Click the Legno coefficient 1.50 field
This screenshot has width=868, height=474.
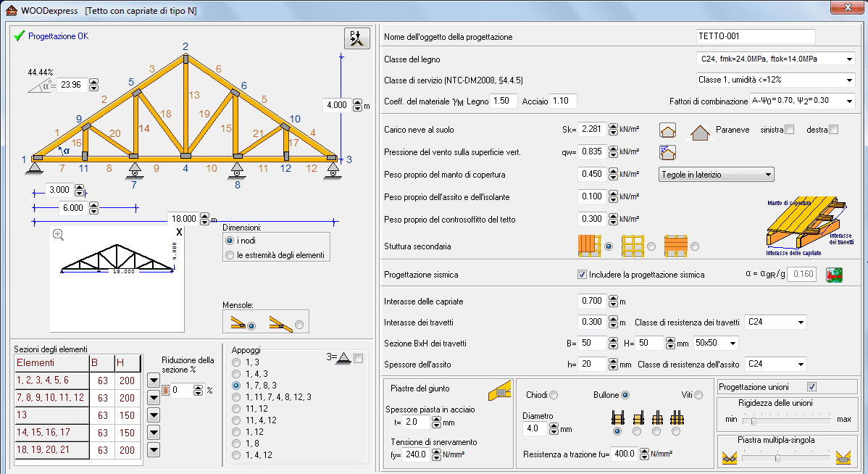click(504, 101)
